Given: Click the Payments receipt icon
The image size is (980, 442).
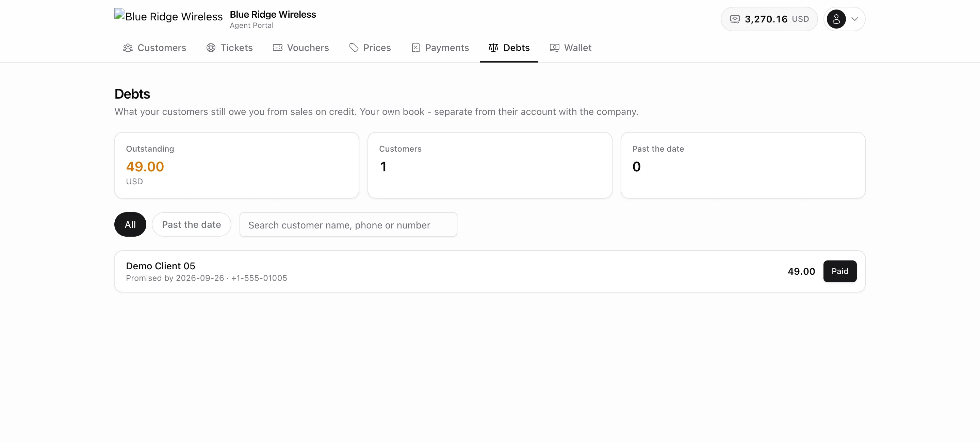Looking at the screenshot, I should click(415, 48).
